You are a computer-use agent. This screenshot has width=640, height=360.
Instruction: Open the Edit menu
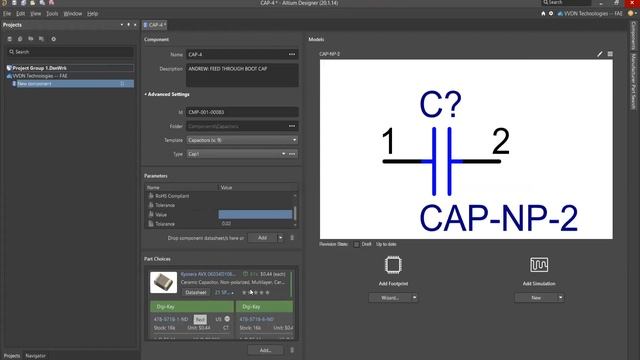pos(20,13)
